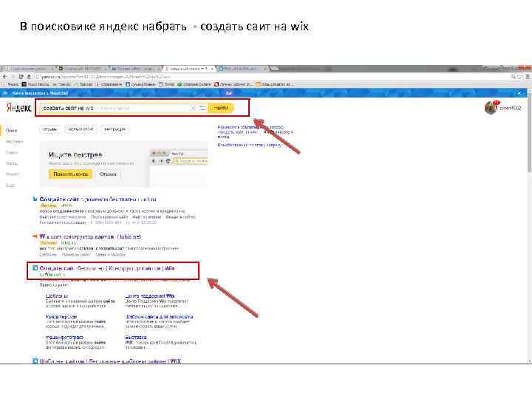Click the zoom magnifier icon in address bar
Viewport: 532px width, 399px height.
514,77
